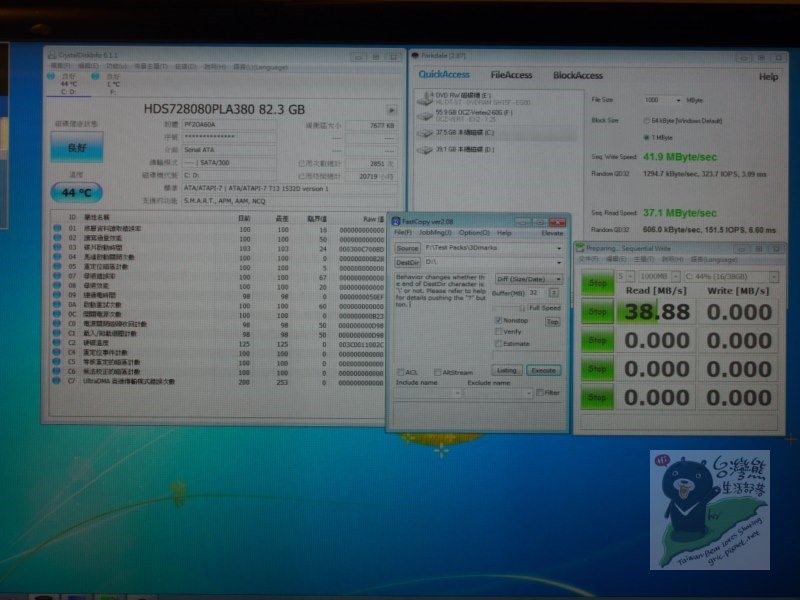Click the 41.9 MByte/sec write speed value
This screenshot has width=800, height=600.
[680, 157]
